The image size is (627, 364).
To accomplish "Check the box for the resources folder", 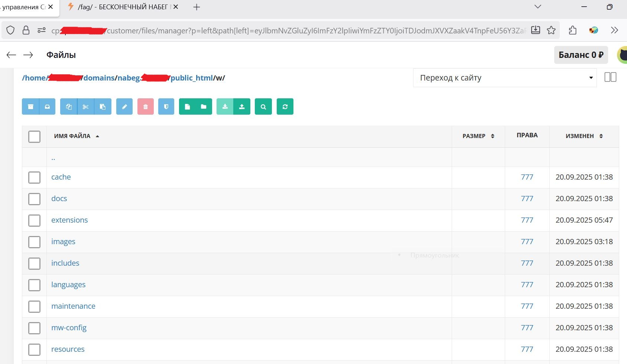I will coord(34,350).
